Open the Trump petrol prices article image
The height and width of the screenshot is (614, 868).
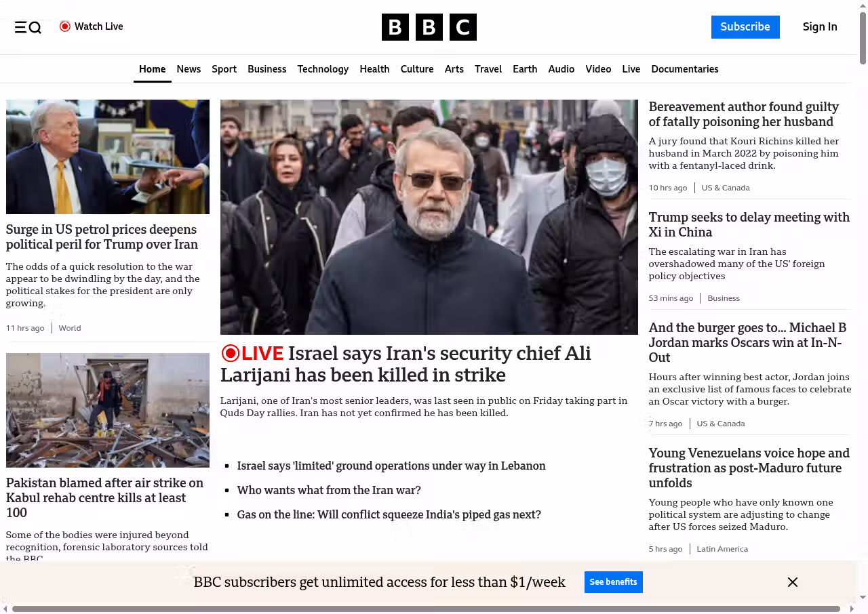tap(108, 157)
